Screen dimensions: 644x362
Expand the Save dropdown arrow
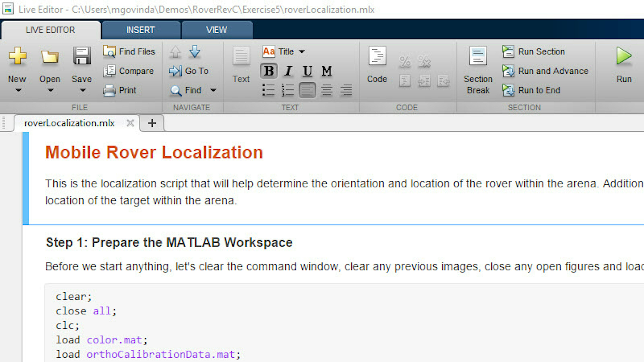tap(83, 90)
